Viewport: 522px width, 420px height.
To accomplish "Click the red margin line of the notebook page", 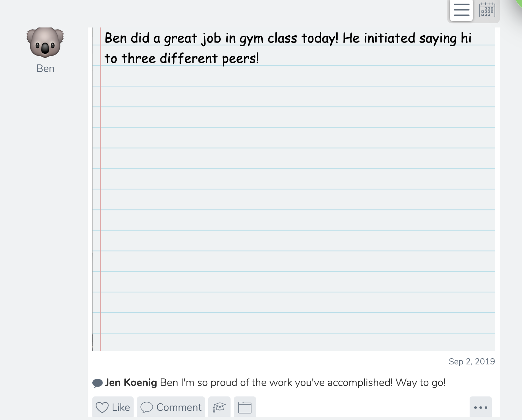I will (x=100, y=189).
